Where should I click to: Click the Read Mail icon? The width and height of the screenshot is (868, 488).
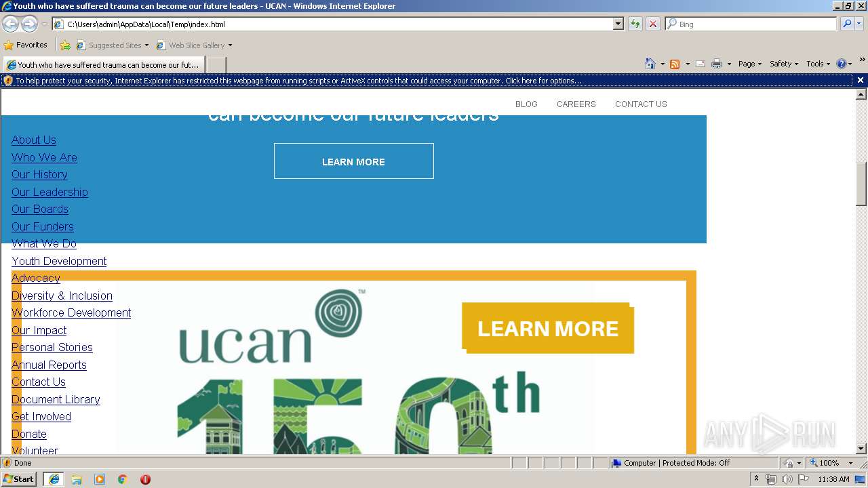(701, 64)
